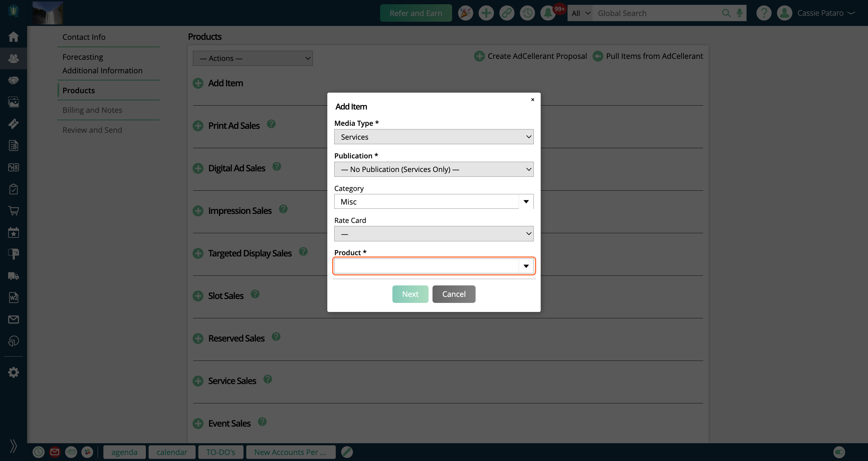Open the Actions dropdown menu
Screen dimensions: 868x461
tap(253, 58)
